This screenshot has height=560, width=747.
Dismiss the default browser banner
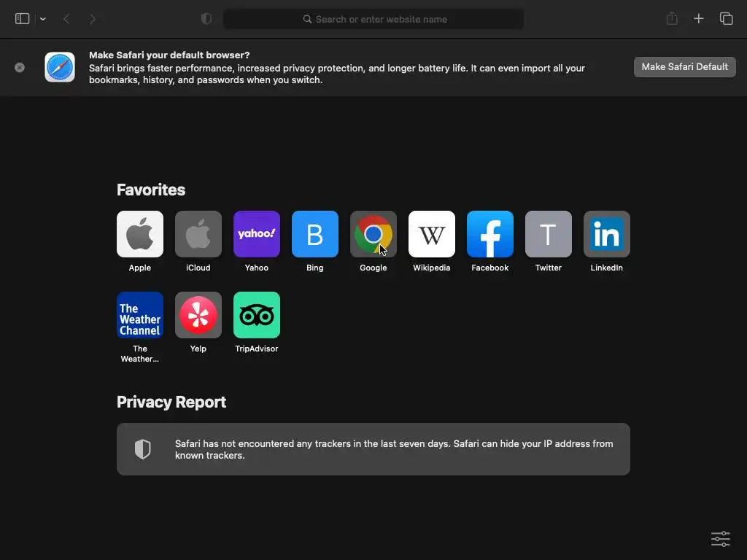[20, 67]
